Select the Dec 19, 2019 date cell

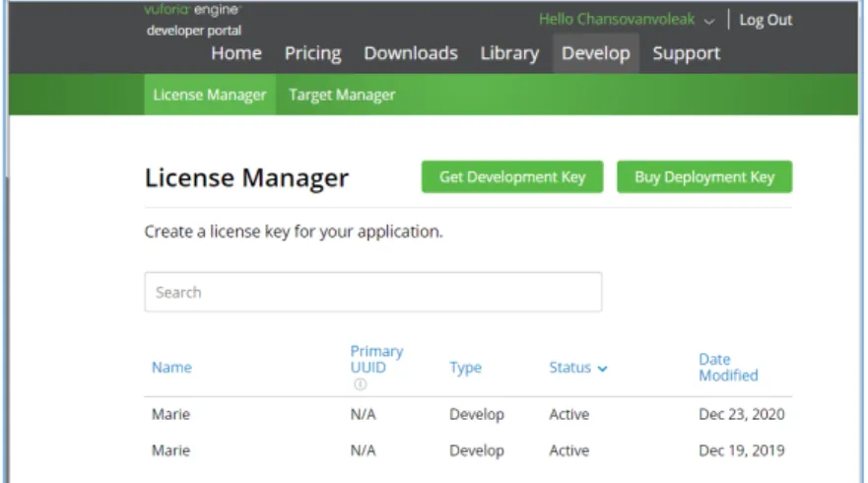[741, 450]
